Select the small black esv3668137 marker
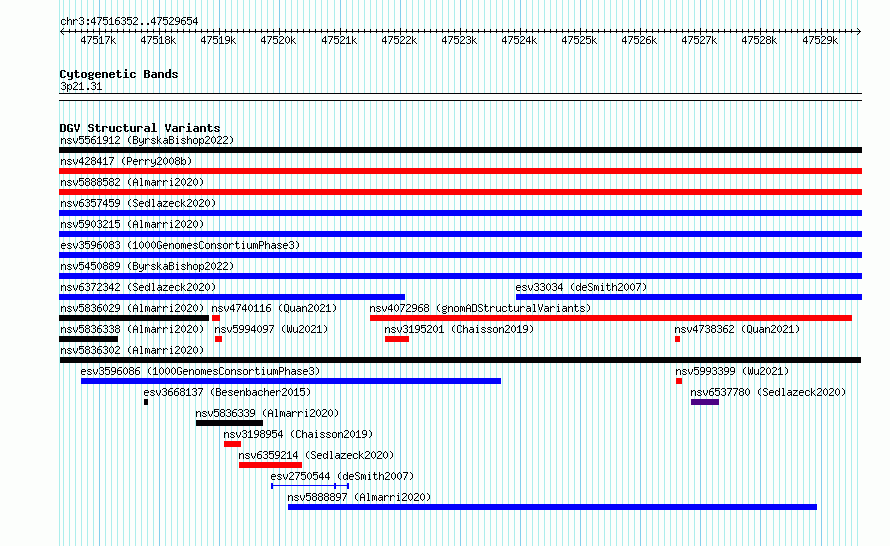This screenshot has width=890, height=546. [x=146, y=402]
